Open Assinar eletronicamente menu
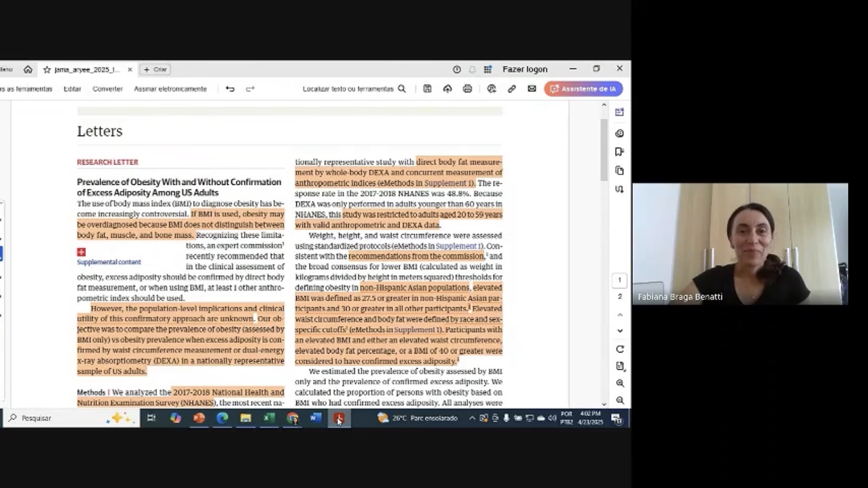Image resolution: width=868 pixels, height=488 pixels. tap(170, 89)
